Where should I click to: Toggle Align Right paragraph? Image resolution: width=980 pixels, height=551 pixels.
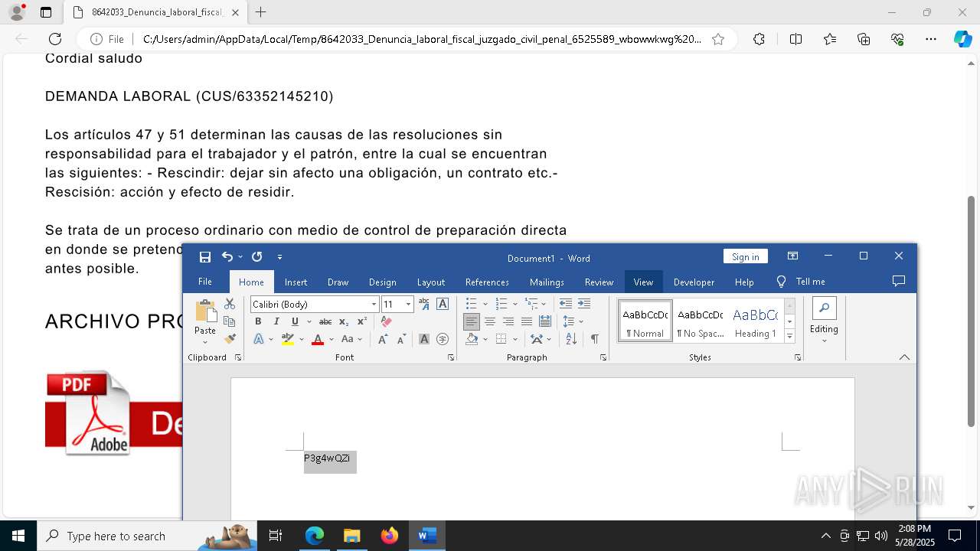click(508, 321)
